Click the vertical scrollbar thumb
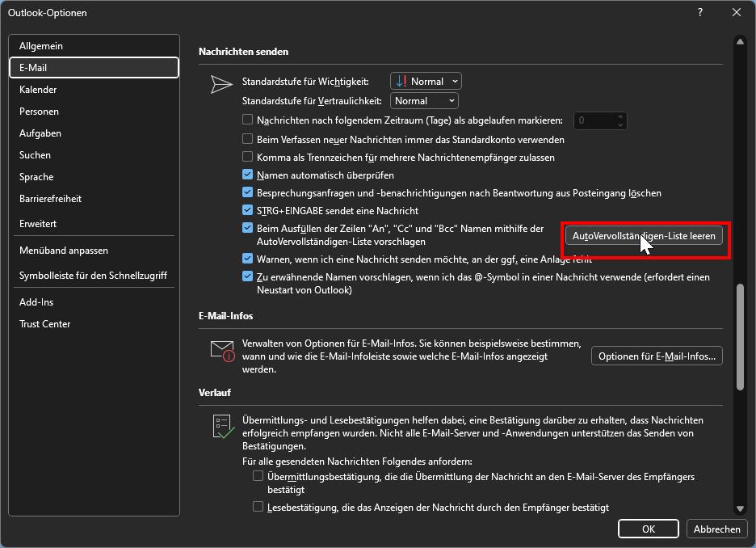The width and height of the screenshot is (756, 548). (x=738, y=337)
